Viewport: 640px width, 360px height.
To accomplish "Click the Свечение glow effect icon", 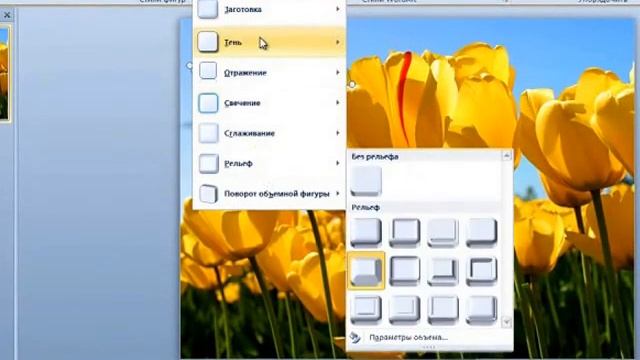I will [208, 103].
